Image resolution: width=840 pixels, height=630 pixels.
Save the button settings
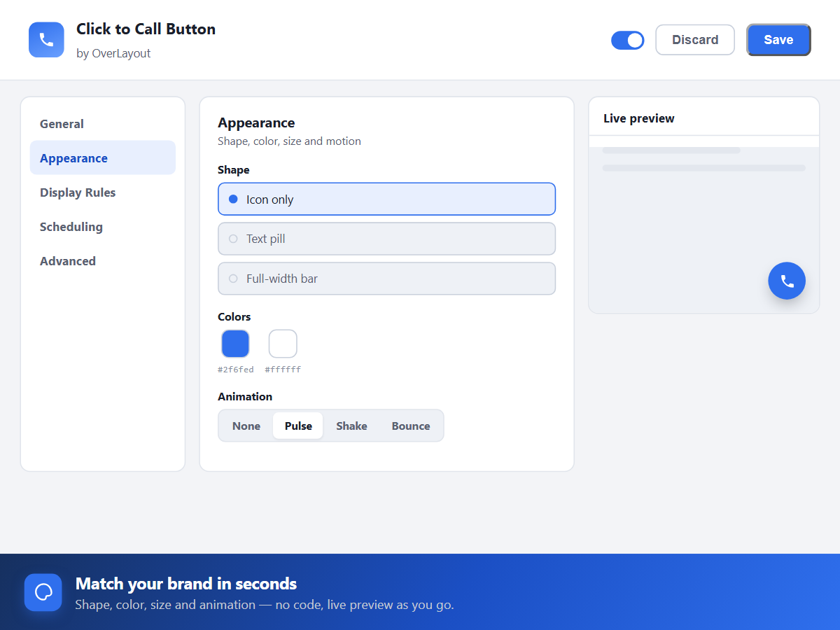coord(778,40)
